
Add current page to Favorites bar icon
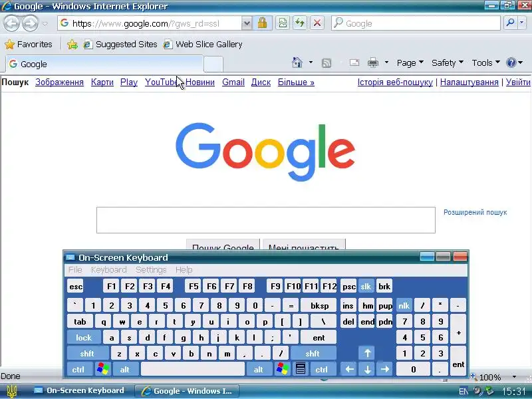(x=72, y=45)
